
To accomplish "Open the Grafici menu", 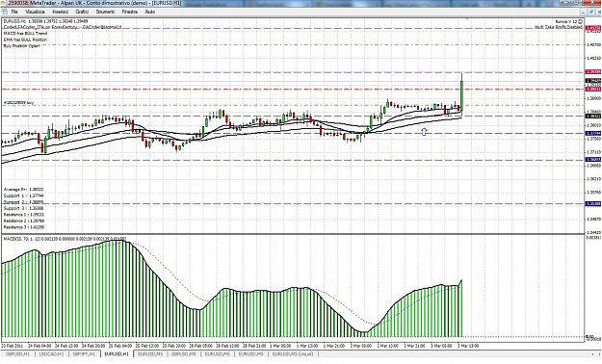I will [82, 12].
